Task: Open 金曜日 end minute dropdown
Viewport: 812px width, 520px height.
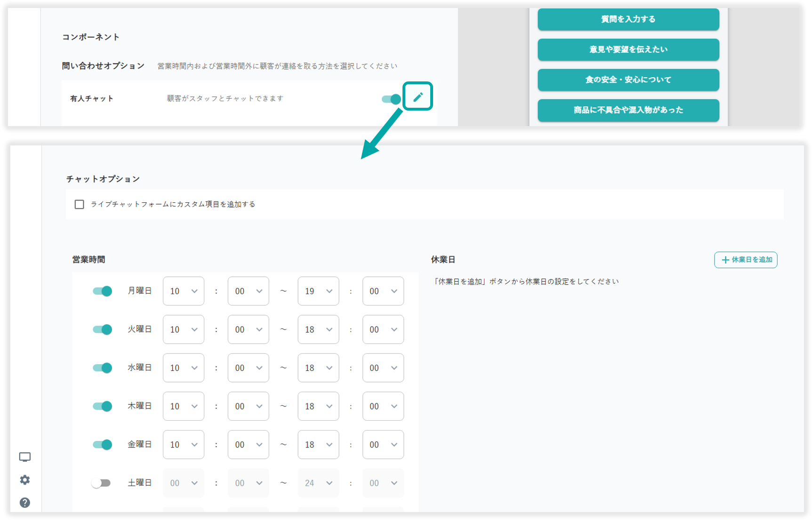Action: click(383, 445)
